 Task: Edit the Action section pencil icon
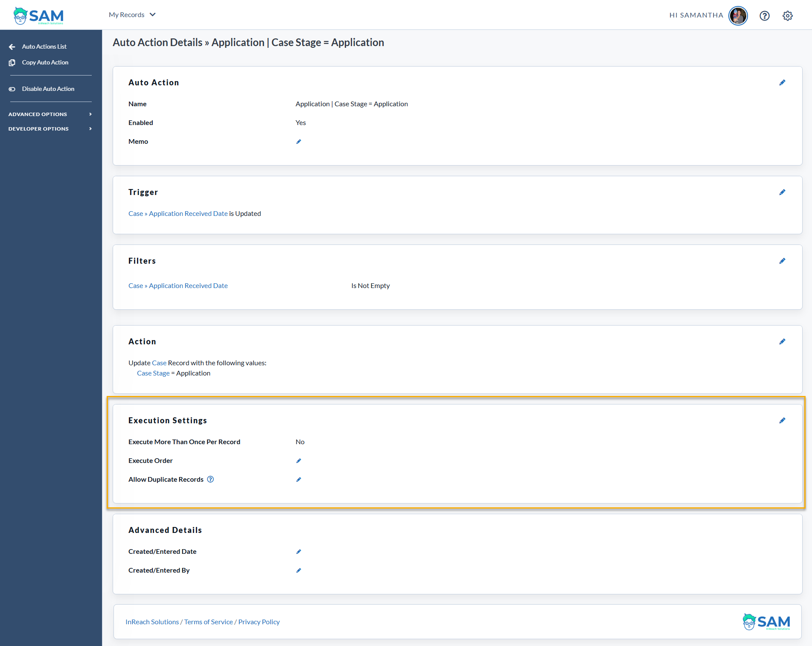(782, 342)
